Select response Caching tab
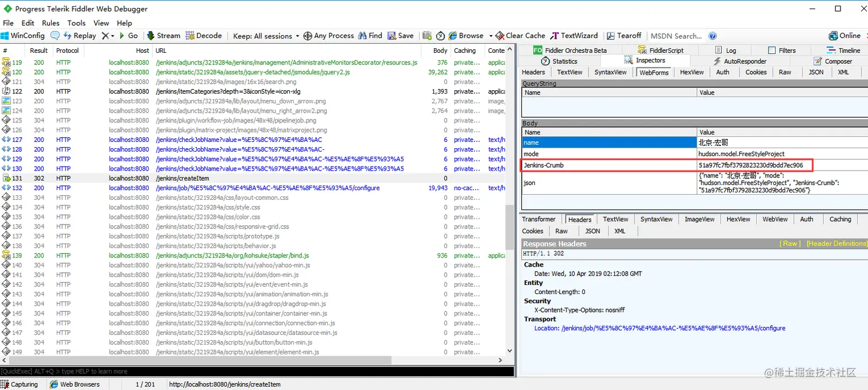 click(x=840, y=219)
